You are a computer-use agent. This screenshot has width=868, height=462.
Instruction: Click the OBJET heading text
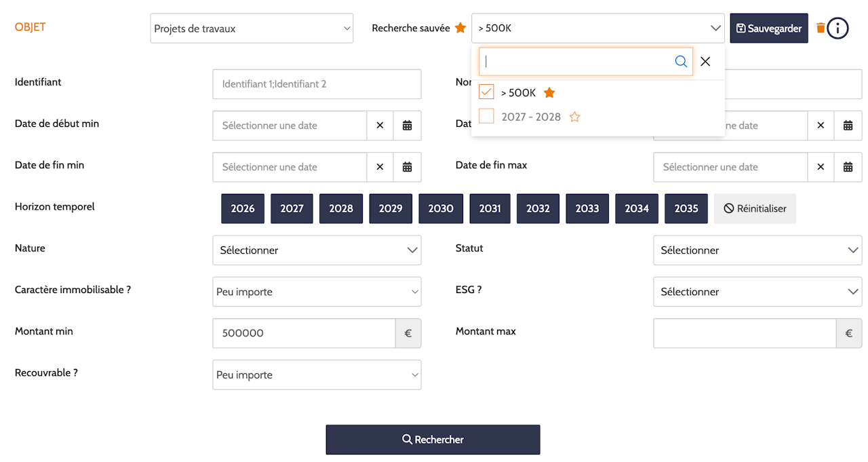click(31, 27)
